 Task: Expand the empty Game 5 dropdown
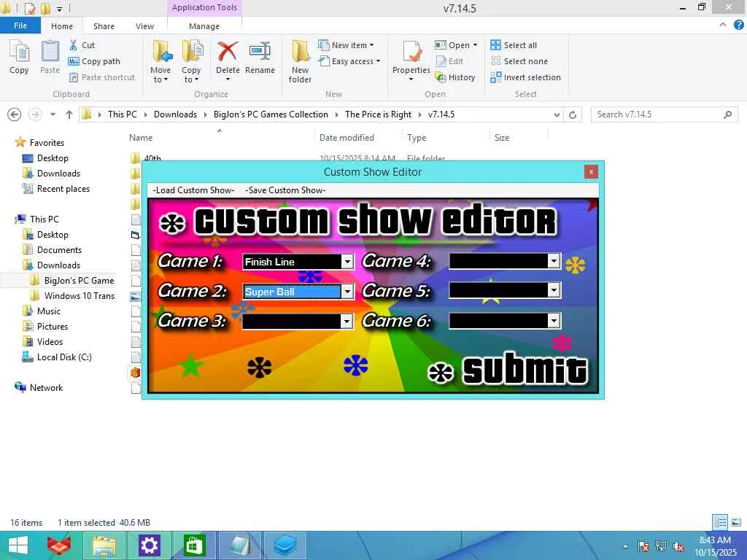point(554,290)
